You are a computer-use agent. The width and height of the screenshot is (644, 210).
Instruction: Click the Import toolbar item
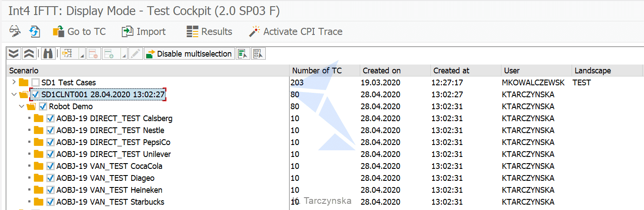pos(143,32)
